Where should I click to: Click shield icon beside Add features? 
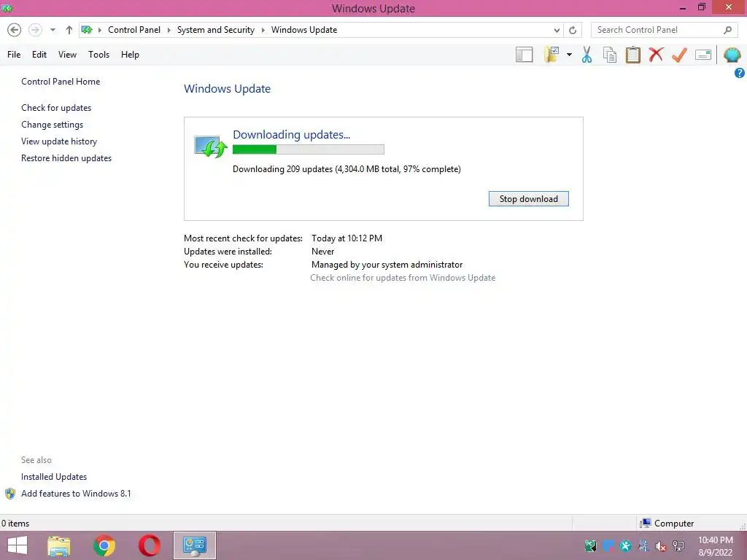(x=10, y=494)
